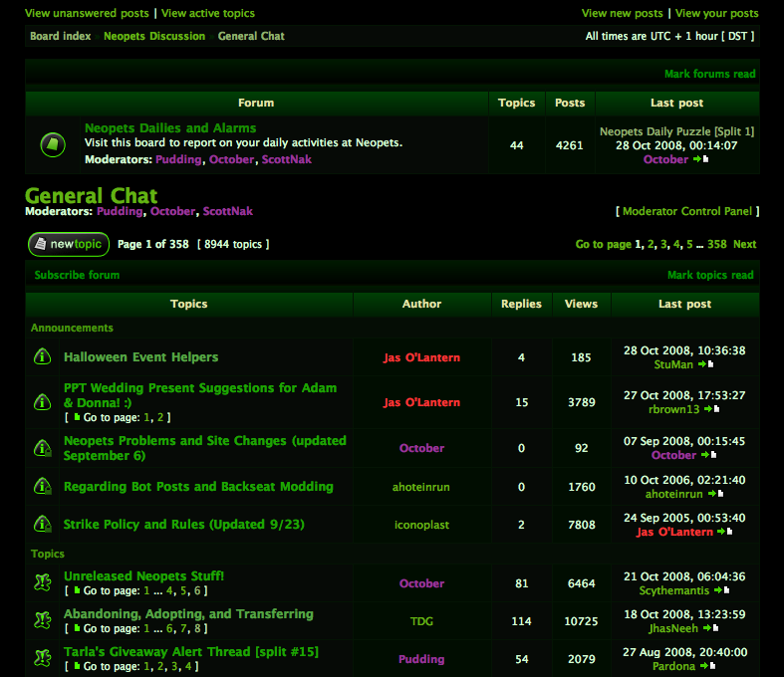View author profile of TDG
This screenshot has width=784, height=677.
(x=421, y=621)
